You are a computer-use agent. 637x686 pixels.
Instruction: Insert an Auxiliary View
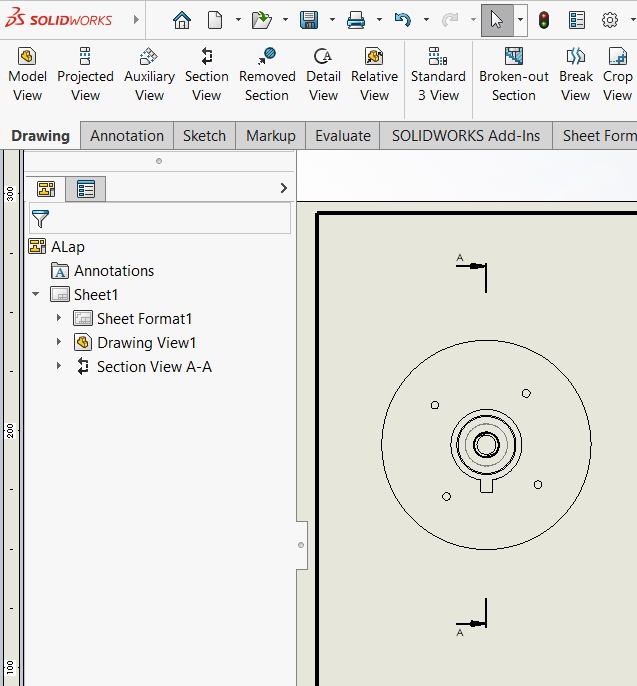pyautogui.click(x=149, y=74)
